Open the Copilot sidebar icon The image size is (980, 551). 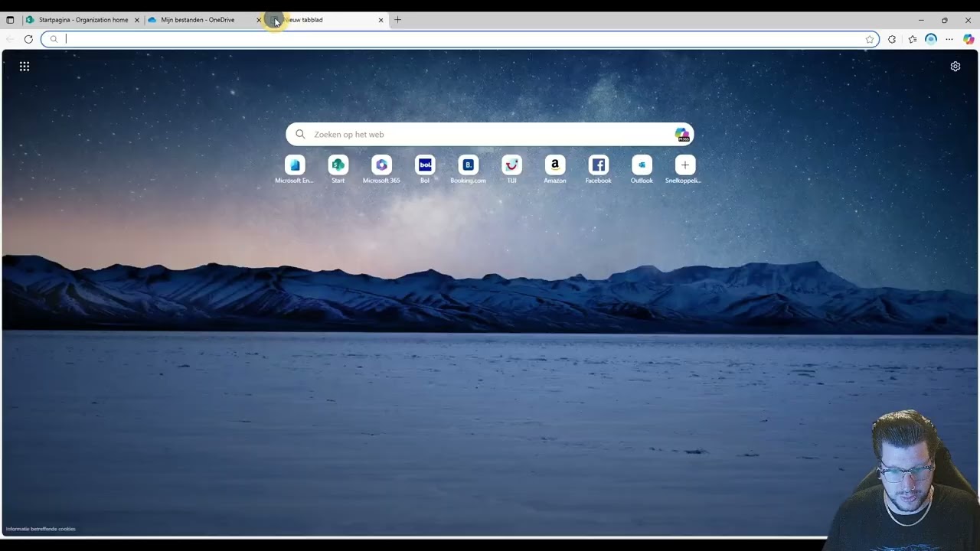[x=969, y=39]
